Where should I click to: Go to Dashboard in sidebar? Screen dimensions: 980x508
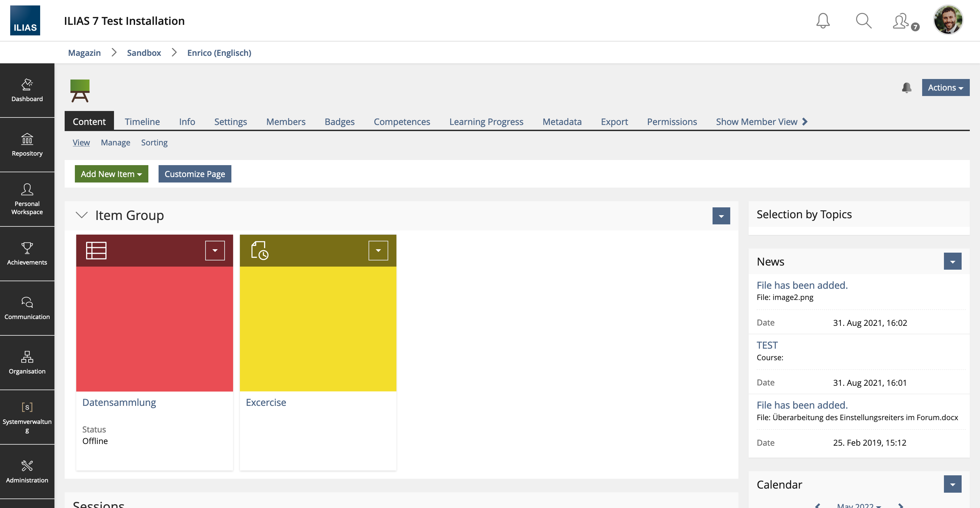(x=27, y=90)
